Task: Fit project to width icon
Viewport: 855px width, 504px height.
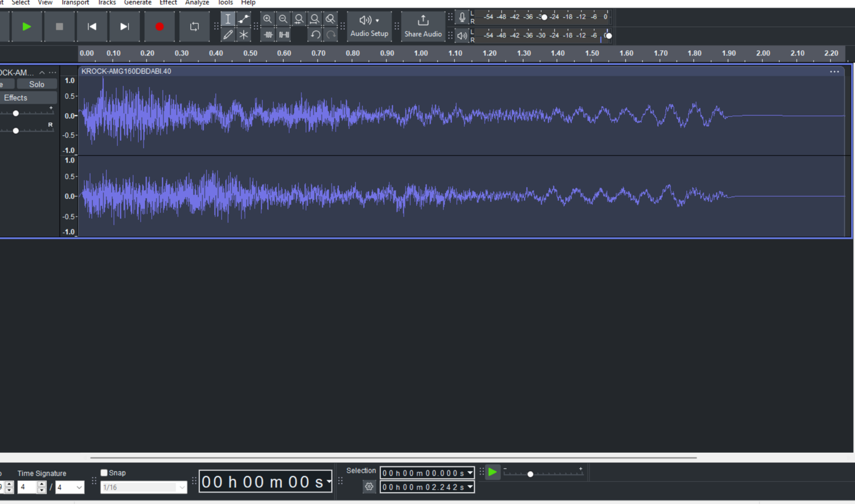Action: (315, 19)
